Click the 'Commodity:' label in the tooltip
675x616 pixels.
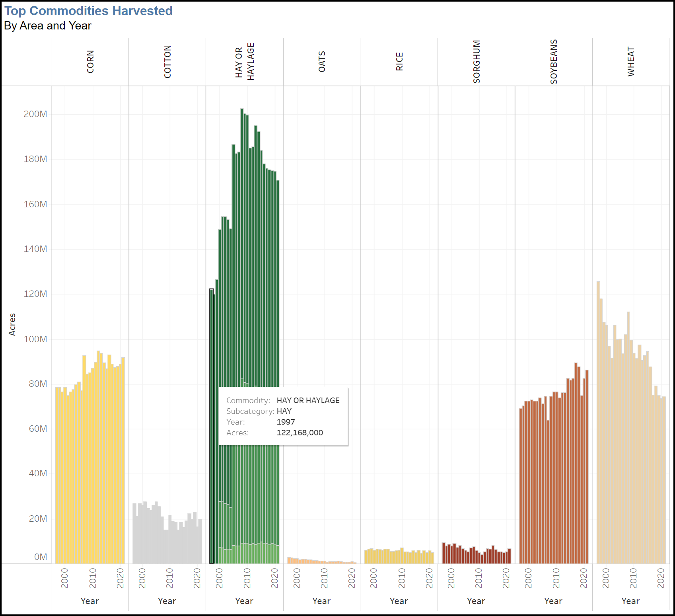pyautogui.click(x=248, y=400)
